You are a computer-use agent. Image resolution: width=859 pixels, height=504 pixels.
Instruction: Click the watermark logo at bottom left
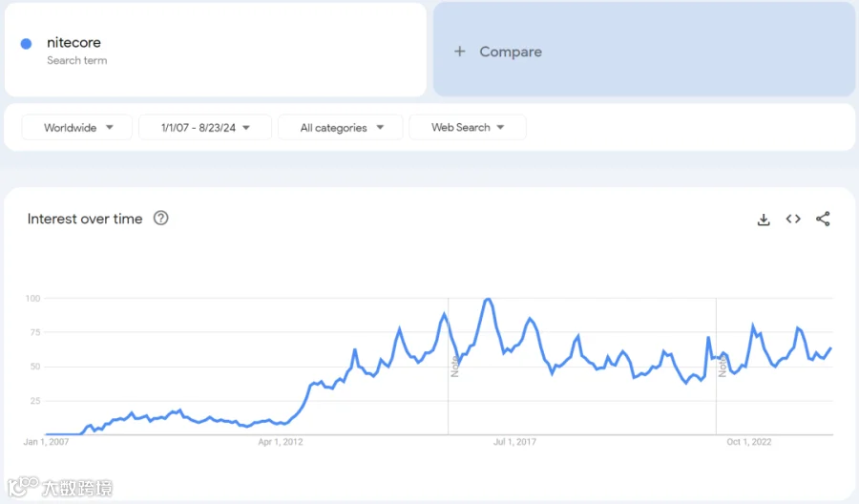click(60, 487)
